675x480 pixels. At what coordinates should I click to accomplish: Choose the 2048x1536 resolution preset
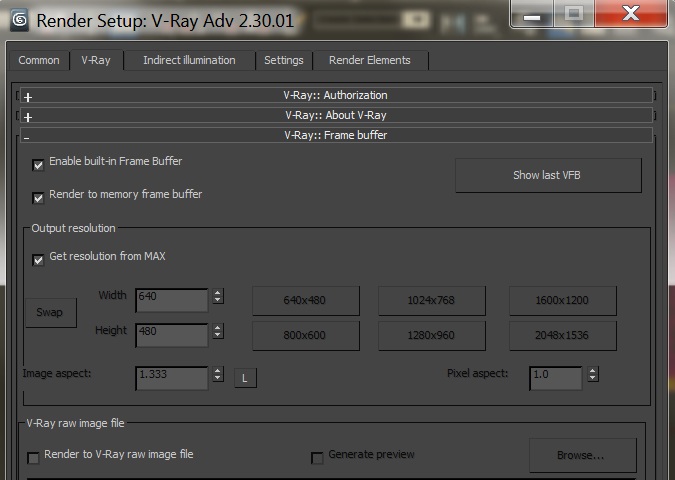click(x=563, y=335)
